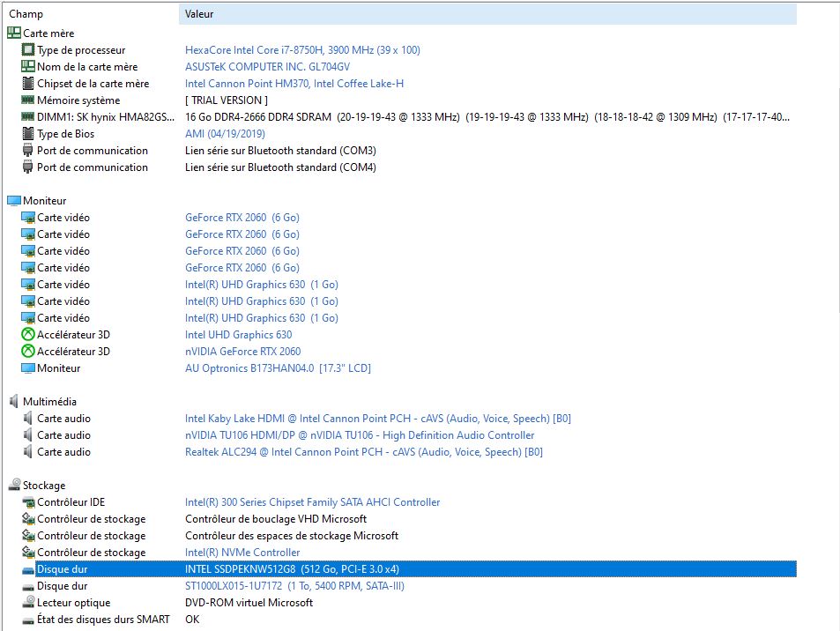Open Intel 300 Series SATA AHCI Controller link
The width and height of the screenshot is (840, 631).
(x=312, y=502)
